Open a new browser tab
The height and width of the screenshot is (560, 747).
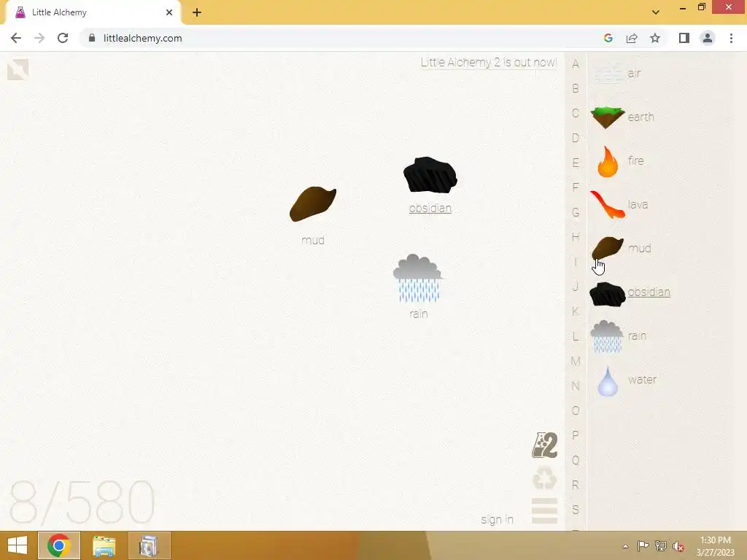pyautogui.click(x=197, y=13)
